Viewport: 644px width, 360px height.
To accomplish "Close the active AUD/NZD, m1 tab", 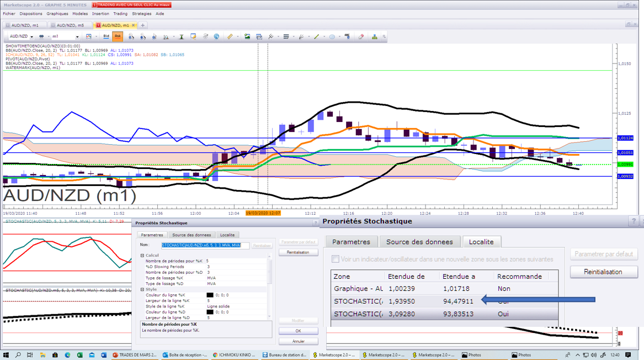I will [x=133, y=25].
